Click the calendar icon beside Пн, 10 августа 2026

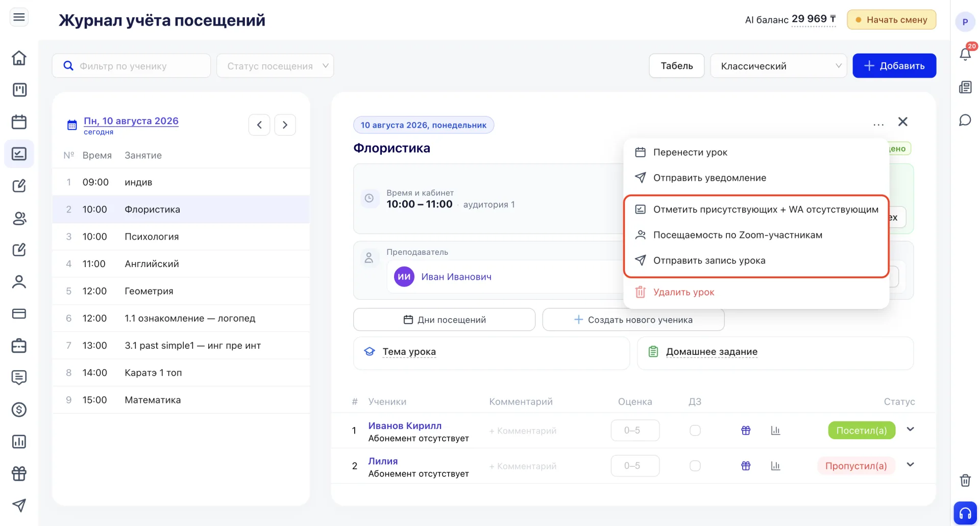72,125
